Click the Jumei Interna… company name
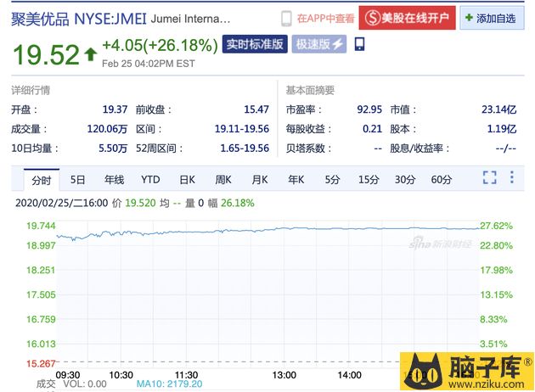The width and height of the screenshot is (535, 392). pyautogui.click(x=190, y=19)
